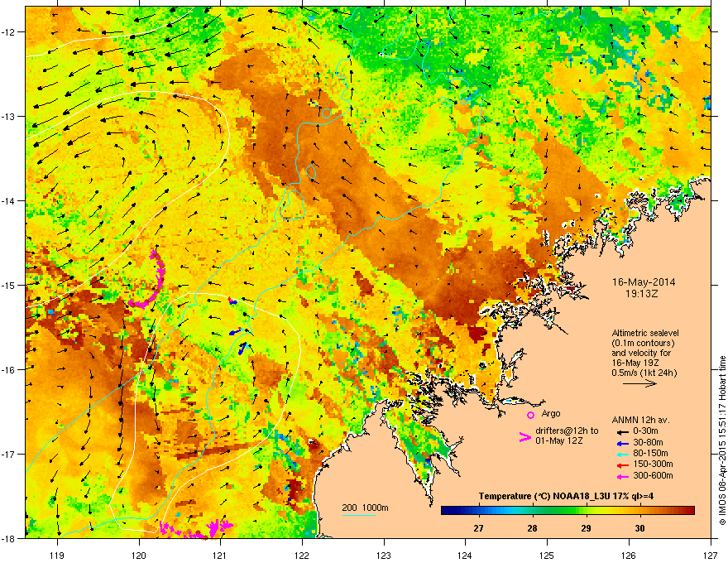Click the '150-300m' depth label
The width and height of the screenshot is (728, 563).
(x=653, y=464)
